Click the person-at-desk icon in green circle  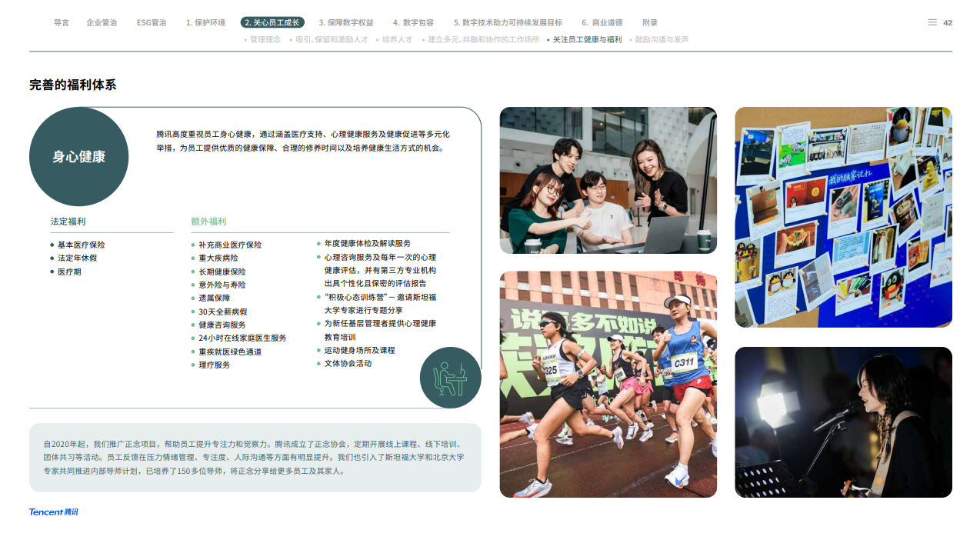click(451, 378)
